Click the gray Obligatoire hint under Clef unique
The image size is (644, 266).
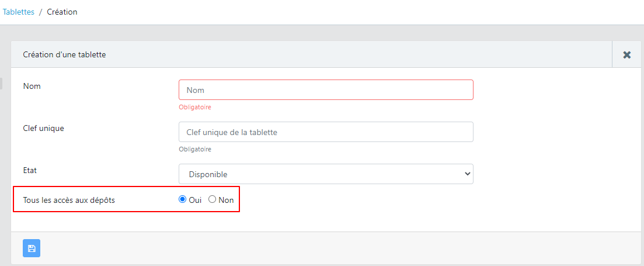tap(195, 149)
